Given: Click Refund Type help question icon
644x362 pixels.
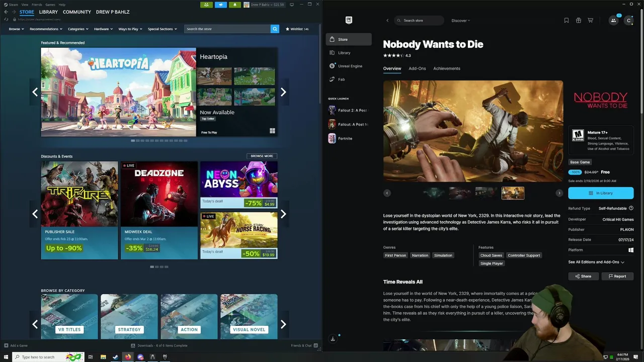Looking at the screenshot, I should pyautogui.click(x=631, y=208).
